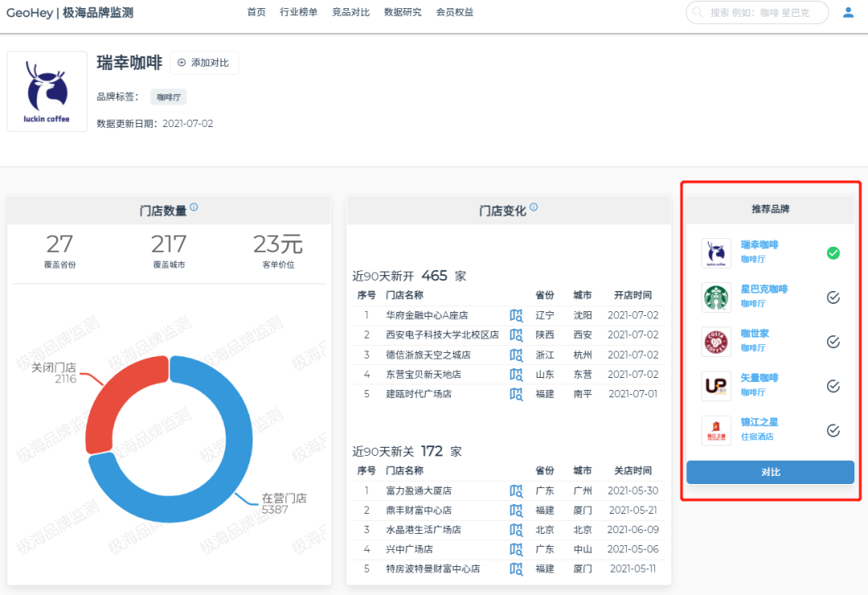Open the 瑞幸咖啡 link in recommended brands

(x=759, y=245)
